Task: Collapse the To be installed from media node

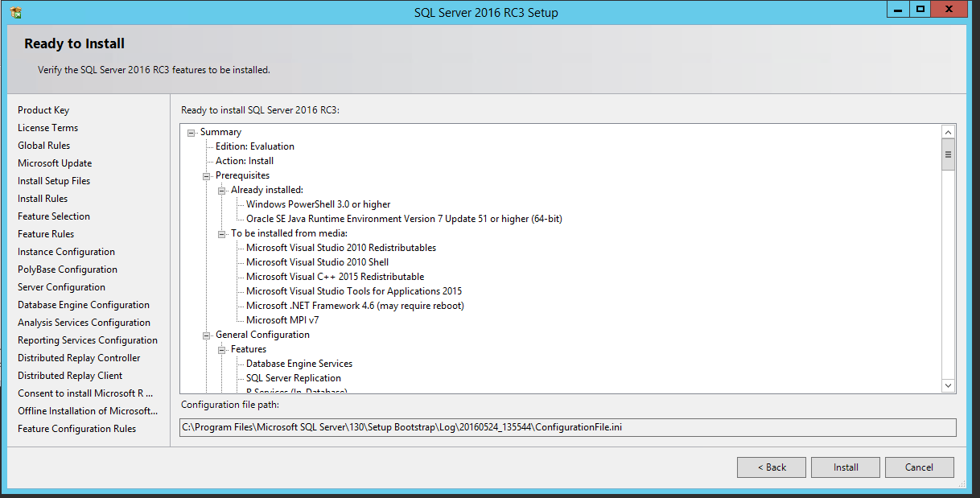Action: pos(222,234)
